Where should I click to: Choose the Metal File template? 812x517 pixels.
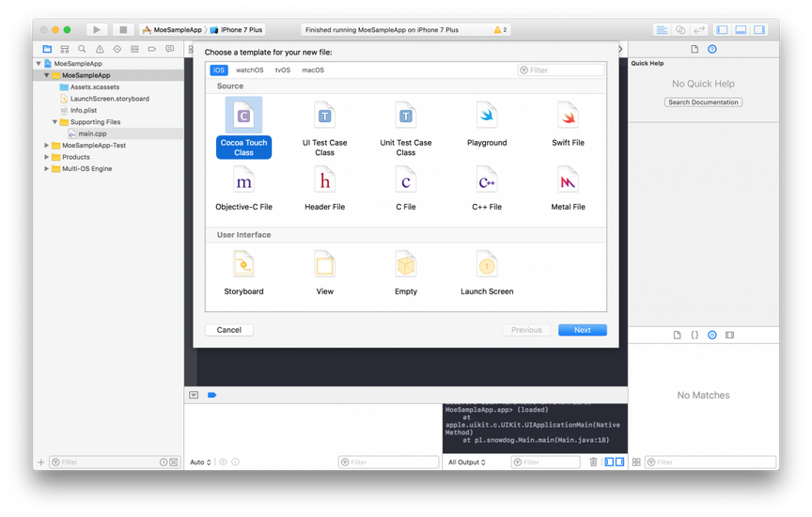(x=568, y=188)
